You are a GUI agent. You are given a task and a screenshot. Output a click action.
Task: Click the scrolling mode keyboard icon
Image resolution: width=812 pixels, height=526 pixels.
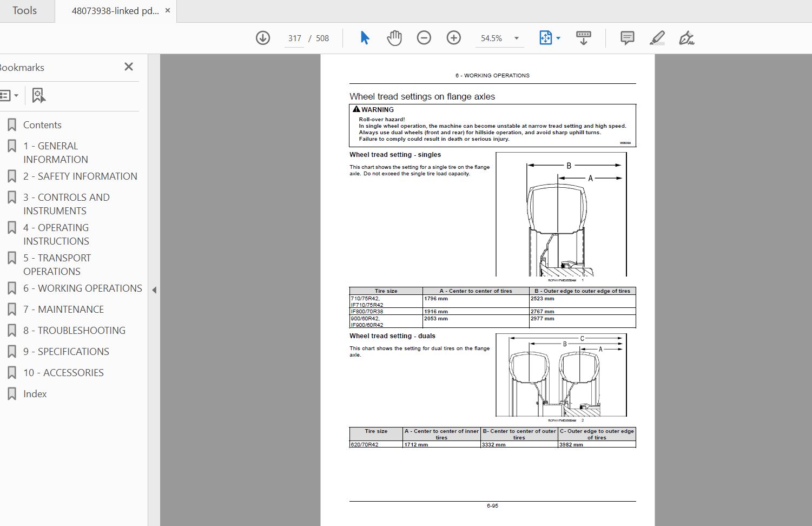pyautogui.click(x=583, y=38)
